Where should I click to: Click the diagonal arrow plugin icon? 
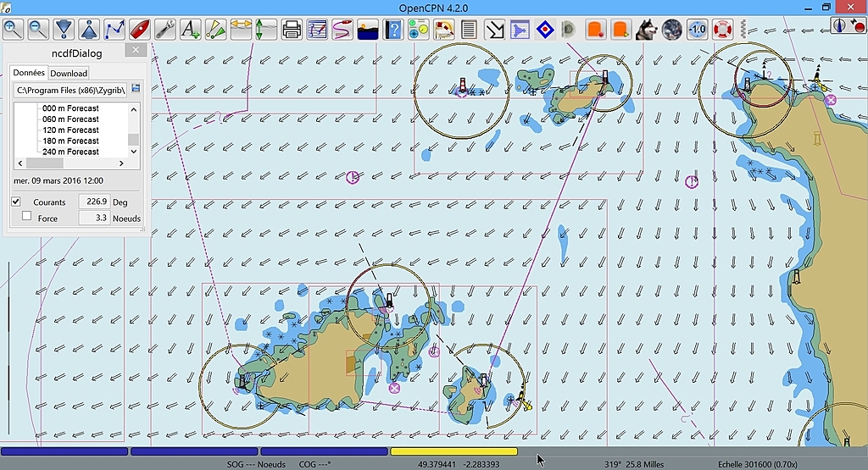click(494, 29)
